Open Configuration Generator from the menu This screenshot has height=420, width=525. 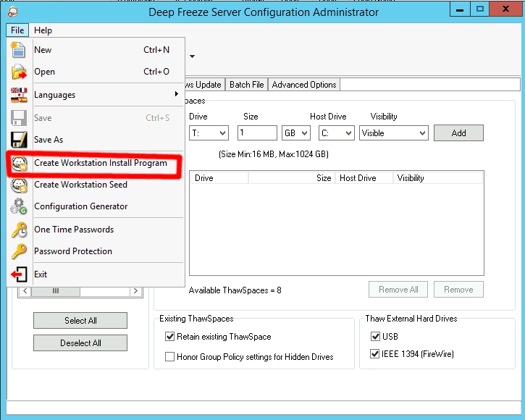96,206
